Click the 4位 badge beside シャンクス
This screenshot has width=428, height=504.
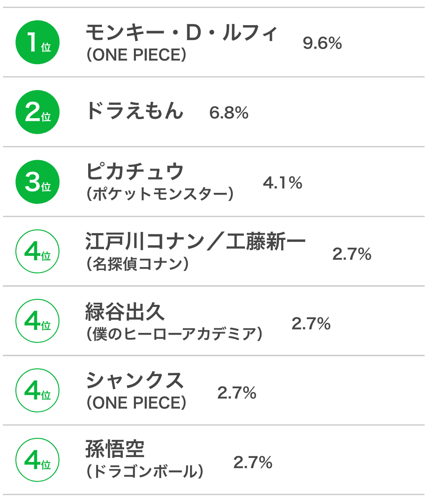pos(37,390)
